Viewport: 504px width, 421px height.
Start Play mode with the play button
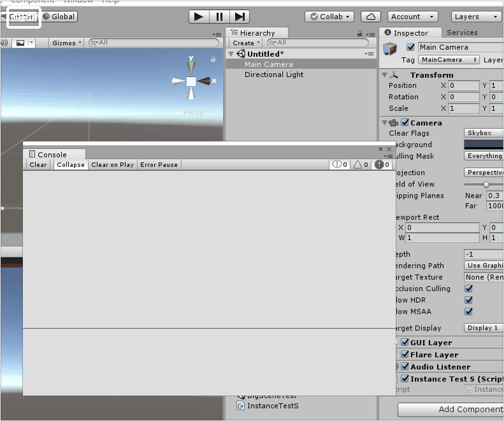[x=199, y=17]
